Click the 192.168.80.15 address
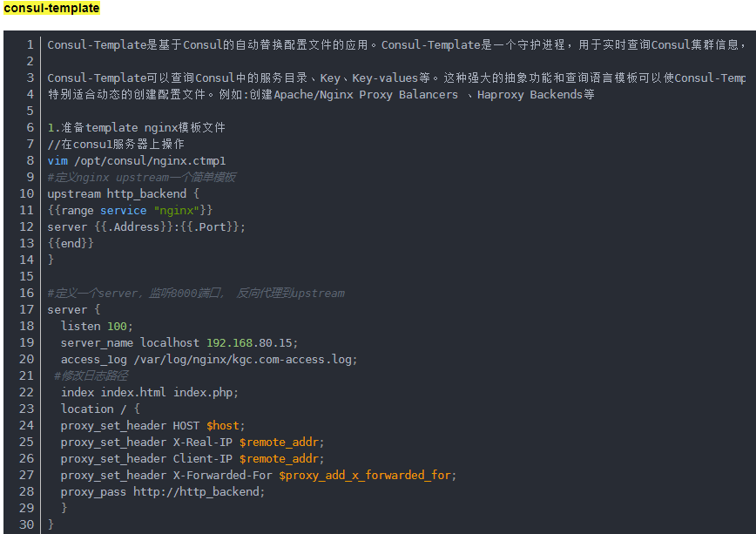Image resolution: width=756 pixels, height=534 pixels. 249,343
